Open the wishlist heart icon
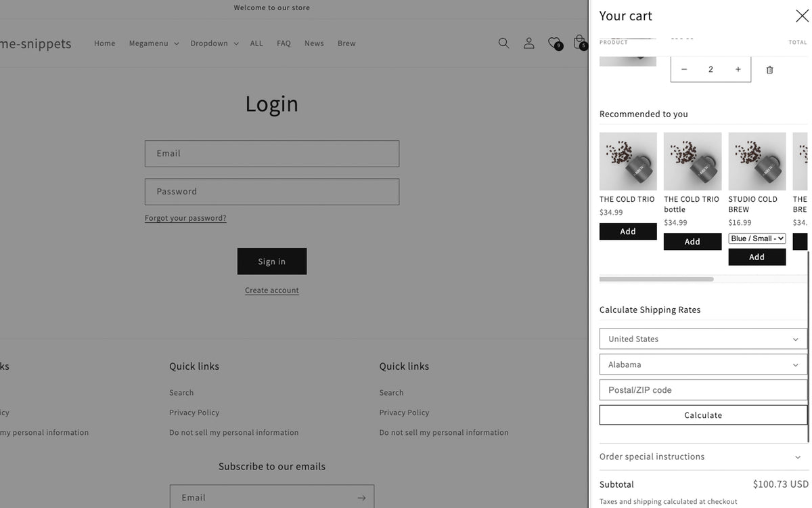 pos(554,43)
